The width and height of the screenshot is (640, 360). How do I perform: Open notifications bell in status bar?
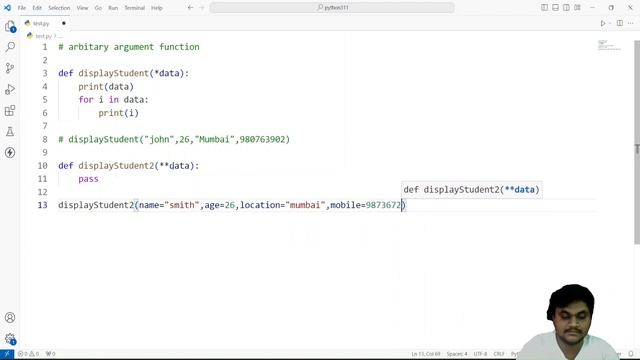631,354
